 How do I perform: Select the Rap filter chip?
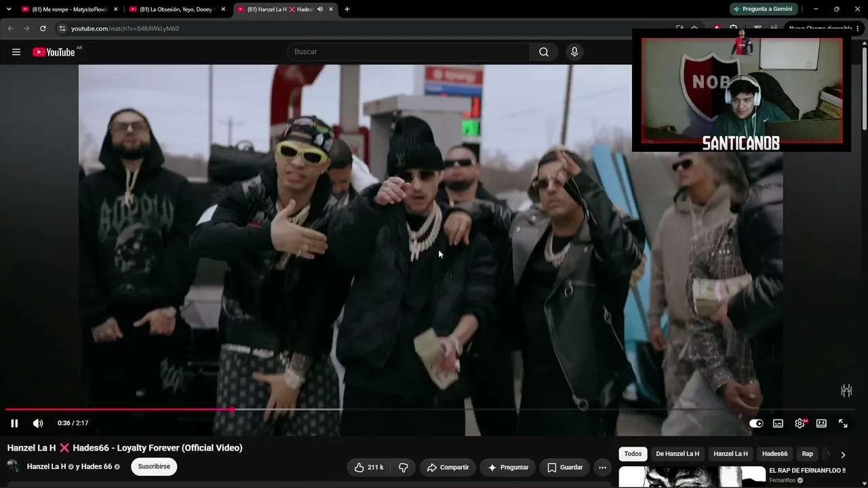tap(807, 454)
